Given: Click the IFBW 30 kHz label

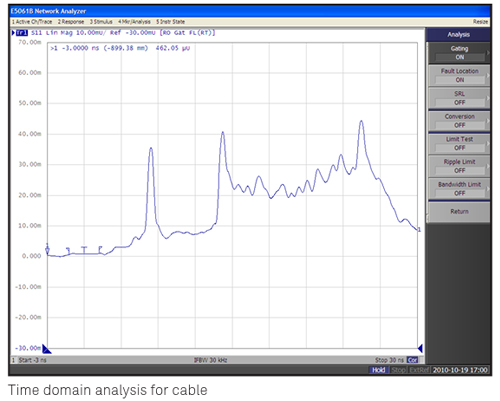Looking at the screenshot, I should coord(210,360).
